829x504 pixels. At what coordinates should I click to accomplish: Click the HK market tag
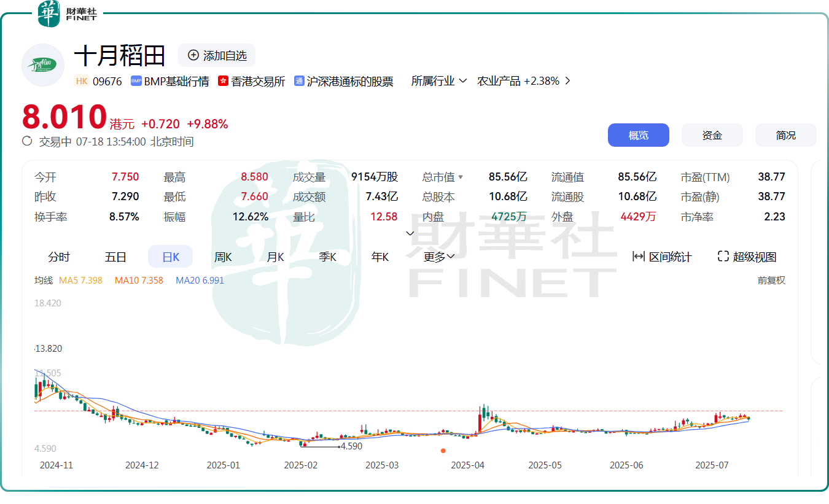point(82,81)
